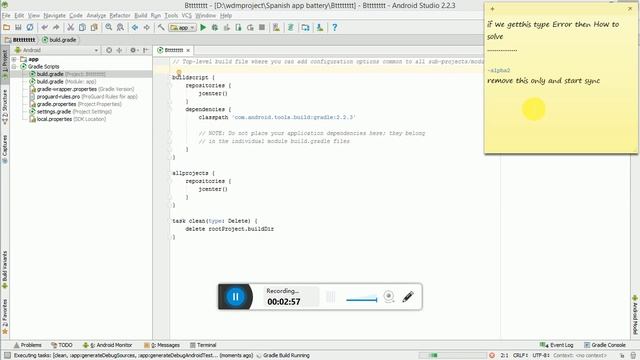Click the pencil annotate icon on recorder
This screenshot has width=640, height=360.
point(408,296)
